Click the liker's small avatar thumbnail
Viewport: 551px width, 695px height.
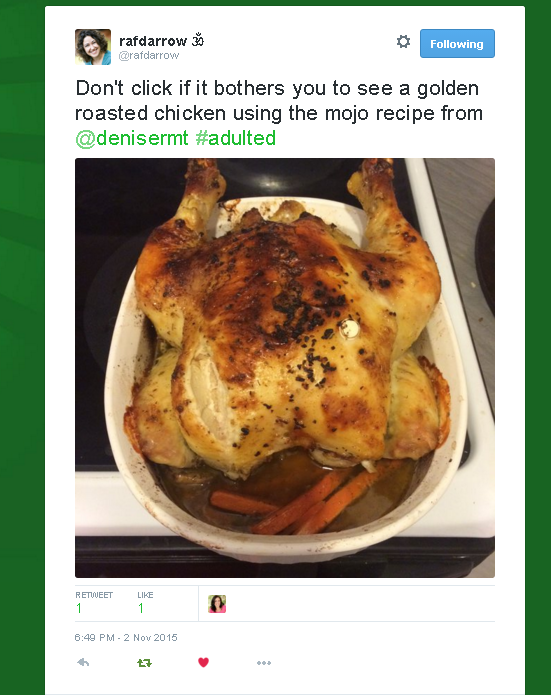coord(217,604)
